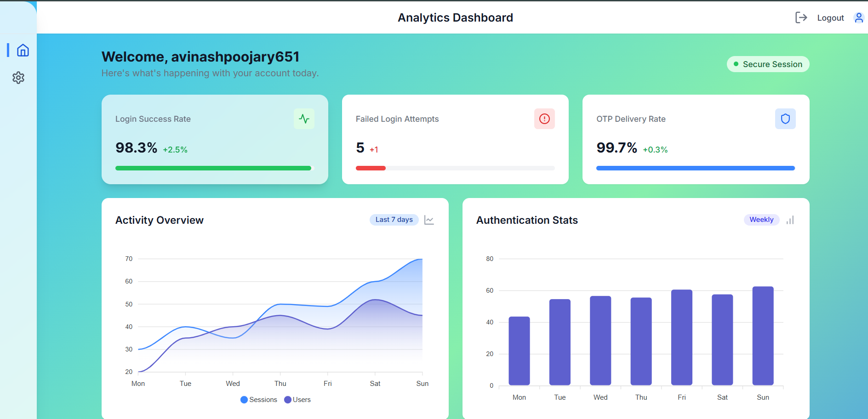The width and height of the screenshot is (868, 419).
Task: Click the Logout text button
Action: (x=830, y=18)
